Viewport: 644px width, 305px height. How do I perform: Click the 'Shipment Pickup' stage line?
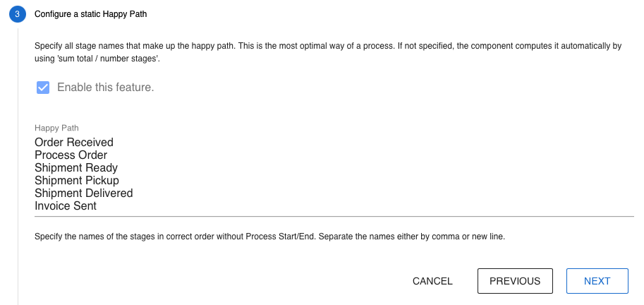pyautogui.click(x=77, y=181)
